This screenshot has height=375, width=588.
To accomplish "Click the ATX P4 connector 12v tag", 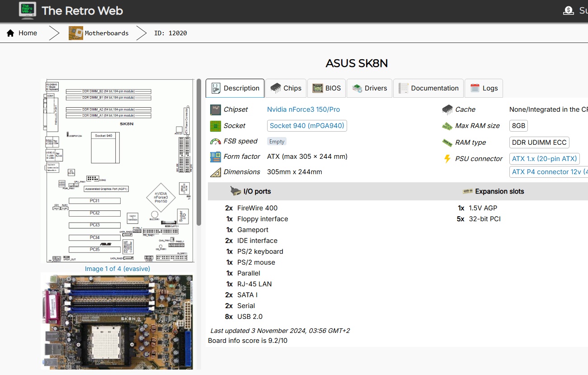I will point(549,172).
